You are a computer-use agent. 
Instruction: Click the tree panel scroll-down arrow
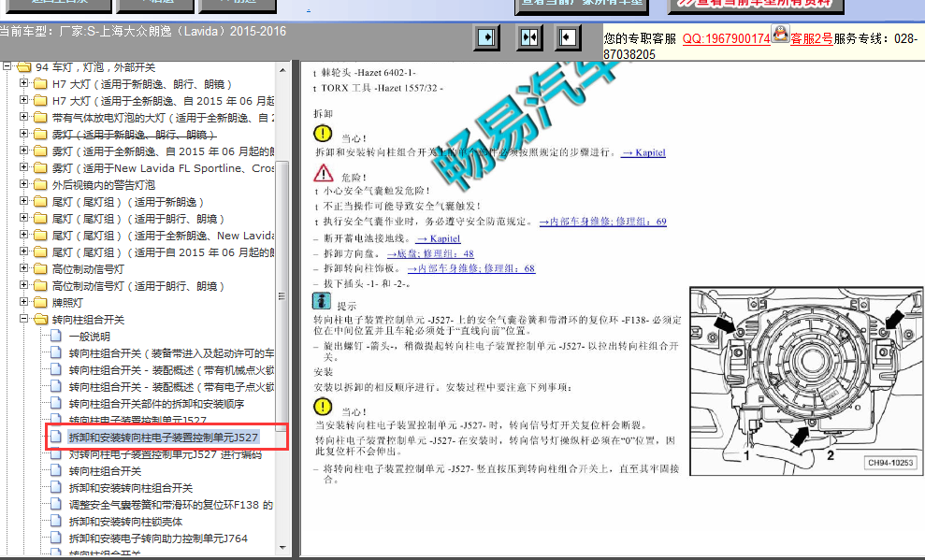pos(282,548)
